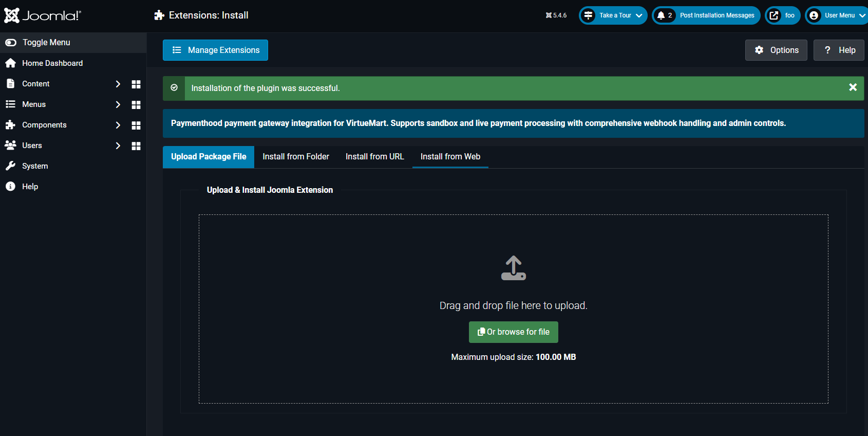This screenshot has height=436, width=868.
Task: Click the System wrench icon
Action: 10,166
